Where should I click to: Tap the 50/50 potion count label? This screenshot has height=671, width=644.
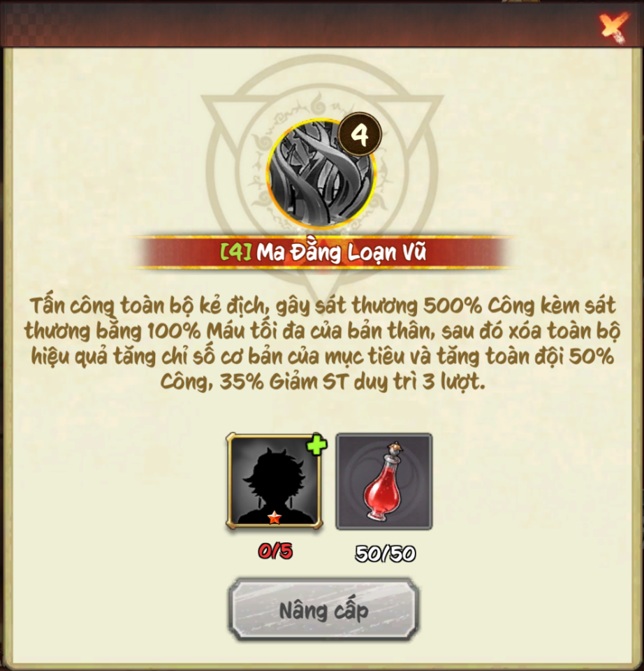coord(385,554)
